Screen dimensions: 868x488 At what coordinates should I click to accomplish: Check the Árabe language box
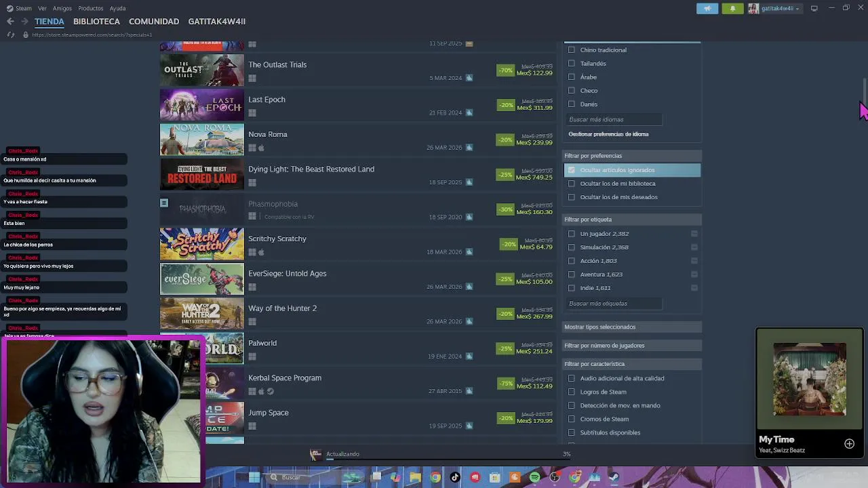point(572,77)
